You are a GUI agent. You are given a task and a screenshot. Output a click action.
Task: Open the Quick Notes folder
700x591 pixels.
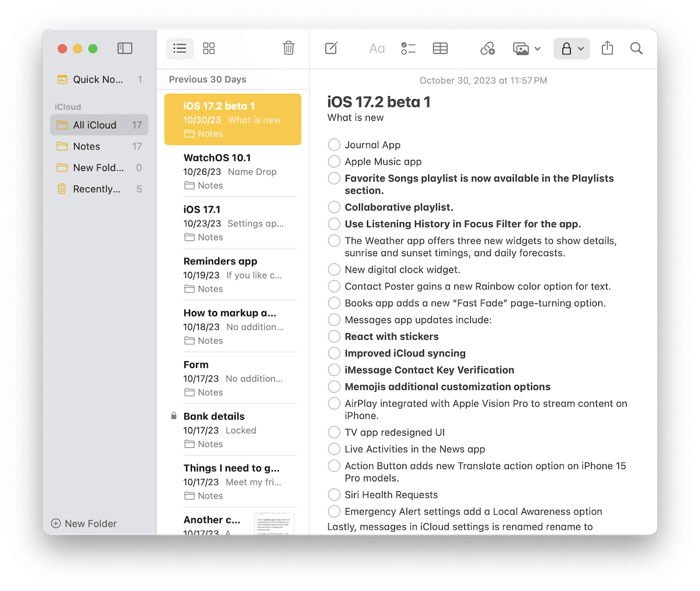pos(98,79)
